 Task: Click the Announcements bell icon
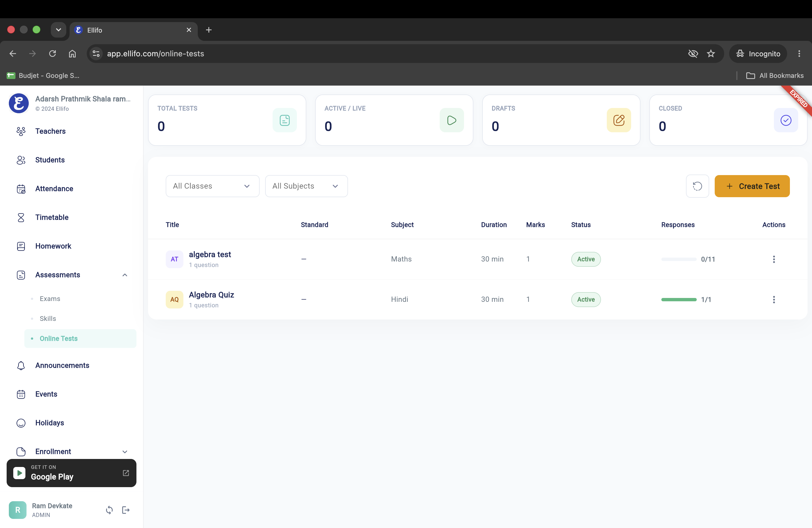point(21,365)
